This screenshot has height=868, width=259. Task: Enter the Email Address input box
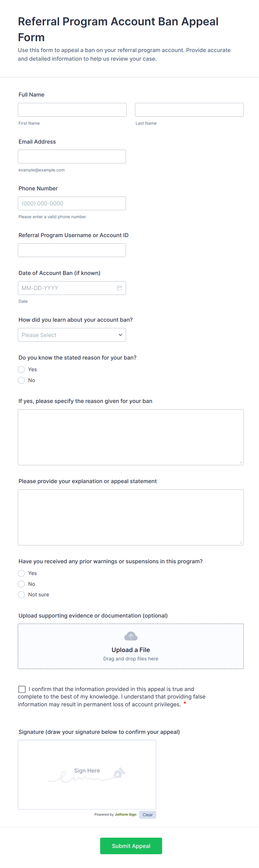(72, 157)
